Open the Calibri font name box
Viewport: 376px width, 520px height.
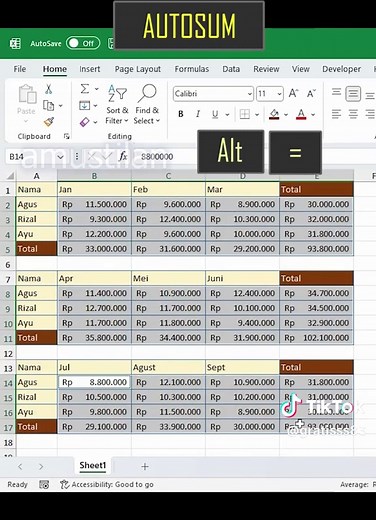tap(213, 94)
